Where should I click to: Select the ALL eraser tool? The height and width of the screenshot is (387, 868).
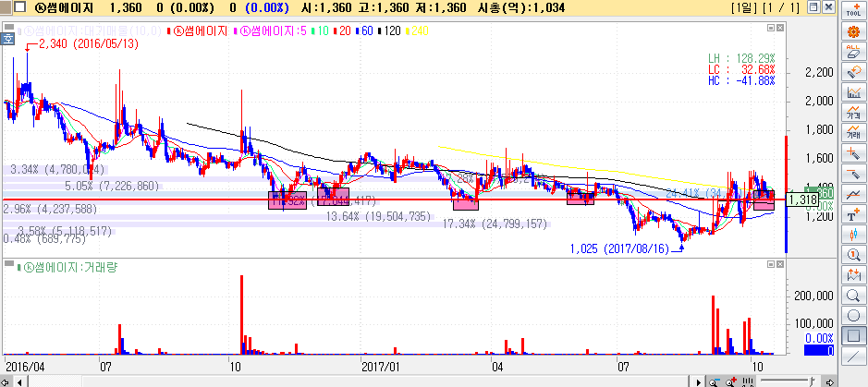[854, 52]
